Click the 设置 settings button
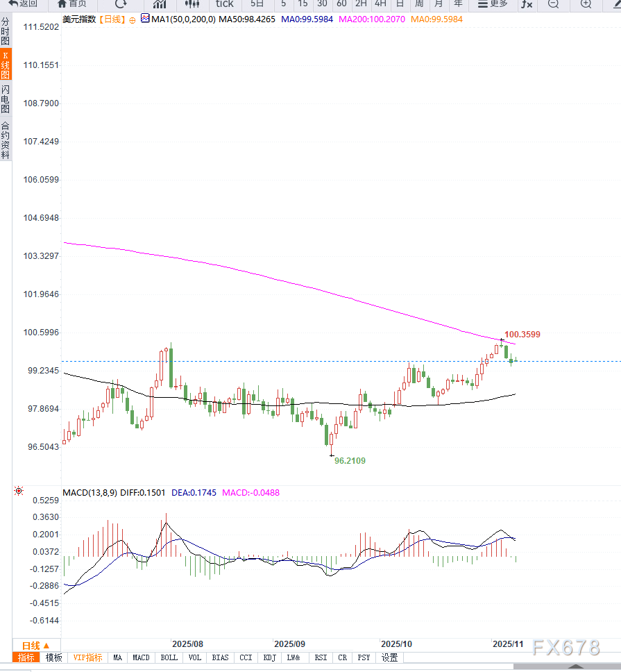Screen dimensions: 621x672 (389, 657)
